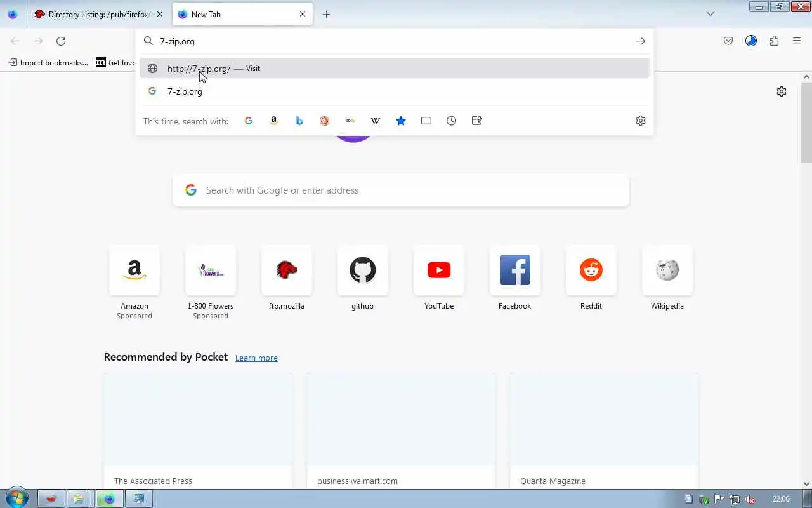The height and width of the screenshot is (508, 812).
Task: Search this time with Wikipedia
Action: pos(376,121)
